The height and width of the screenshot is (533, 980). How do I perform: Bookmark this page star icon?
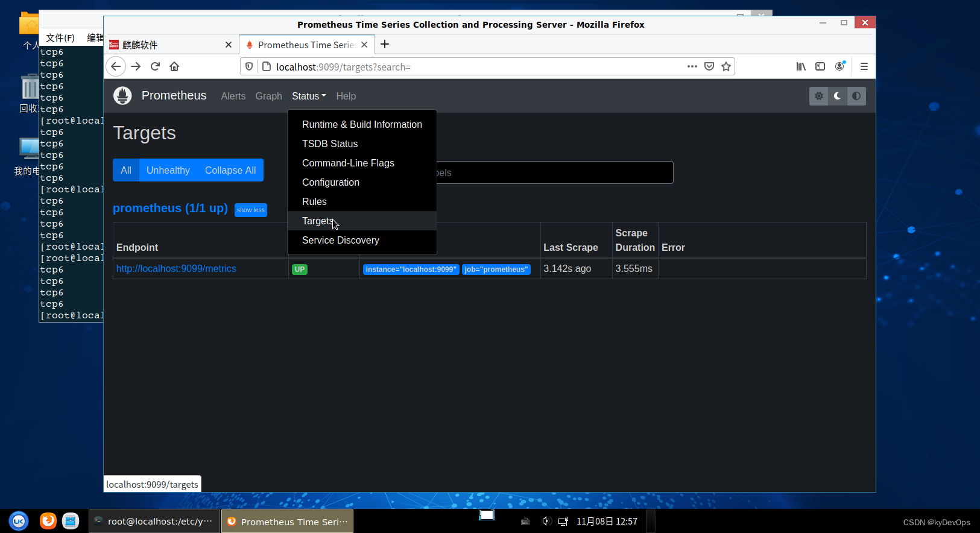click(726, 66)
